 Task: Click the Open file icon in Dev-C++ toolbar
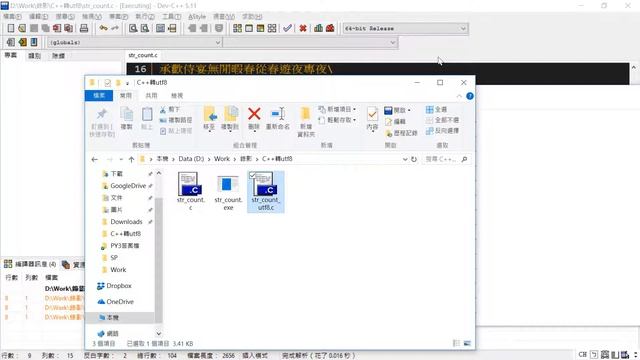click(22, 28)
